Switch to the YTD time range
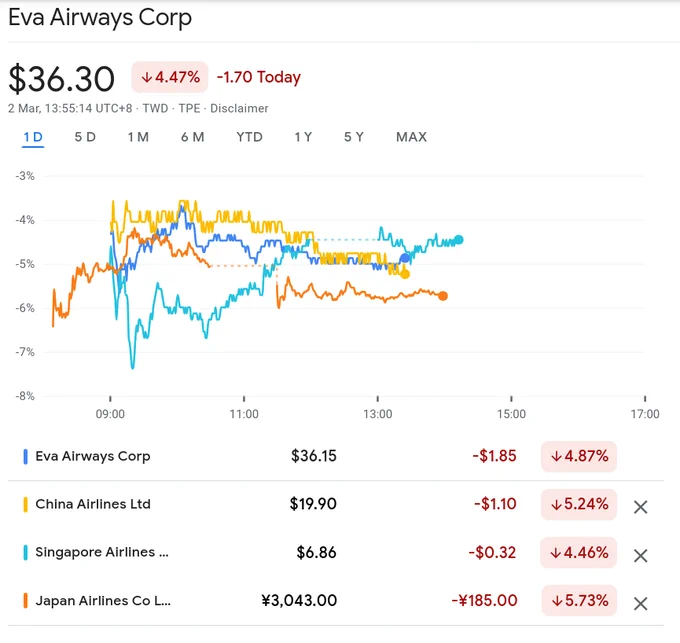 tap(249, 137)
